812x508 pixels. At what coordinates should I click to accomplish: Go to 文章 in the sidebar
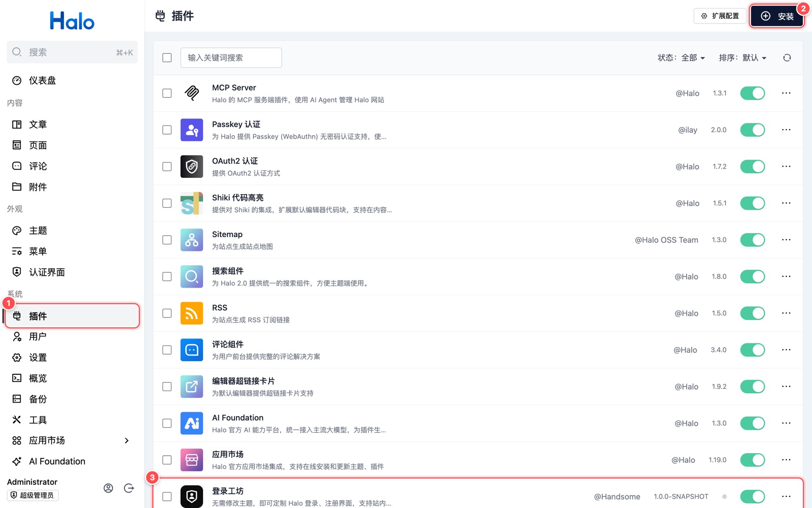coord(72,124)
